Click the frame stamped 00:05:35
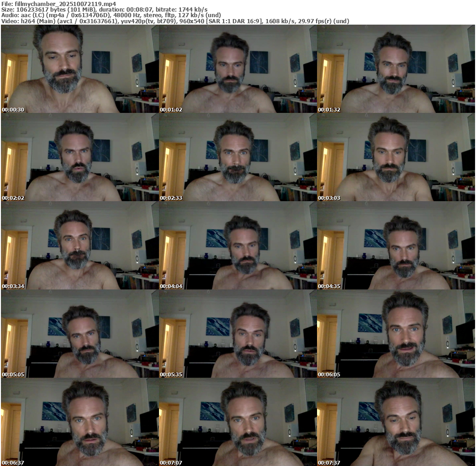476x466 pixels. (238, 334)
